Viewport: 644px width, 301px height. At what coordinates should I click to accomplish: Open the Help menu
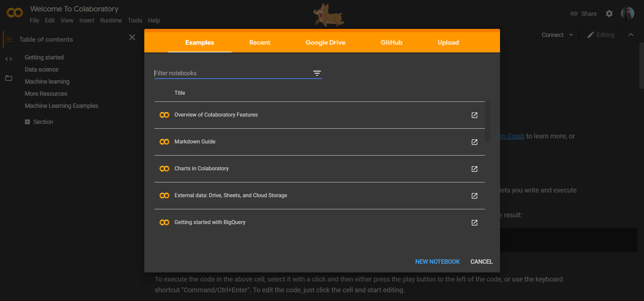[154, 20]
